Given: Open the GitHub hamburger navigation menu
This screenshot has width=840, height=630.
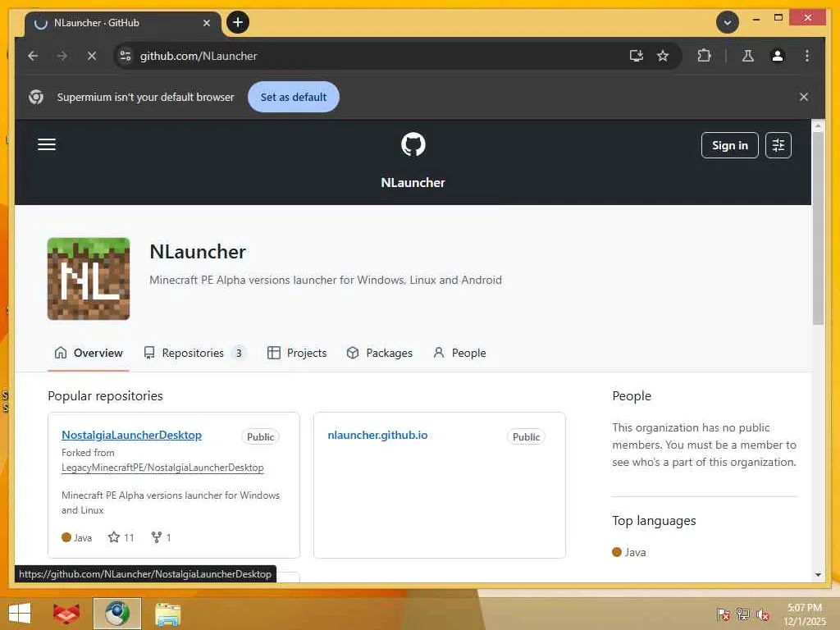Looking at the screenshot, I should [x=47, y=144].
